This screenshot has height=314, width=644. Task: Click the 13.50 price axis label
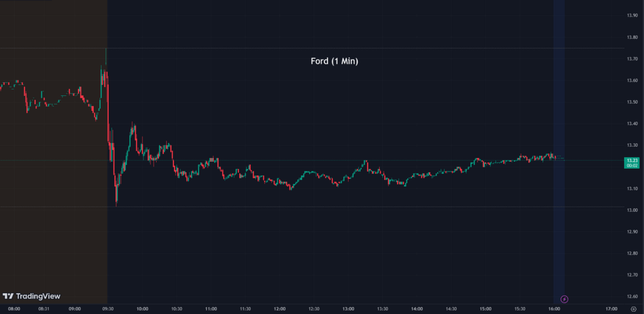(632, 102)
